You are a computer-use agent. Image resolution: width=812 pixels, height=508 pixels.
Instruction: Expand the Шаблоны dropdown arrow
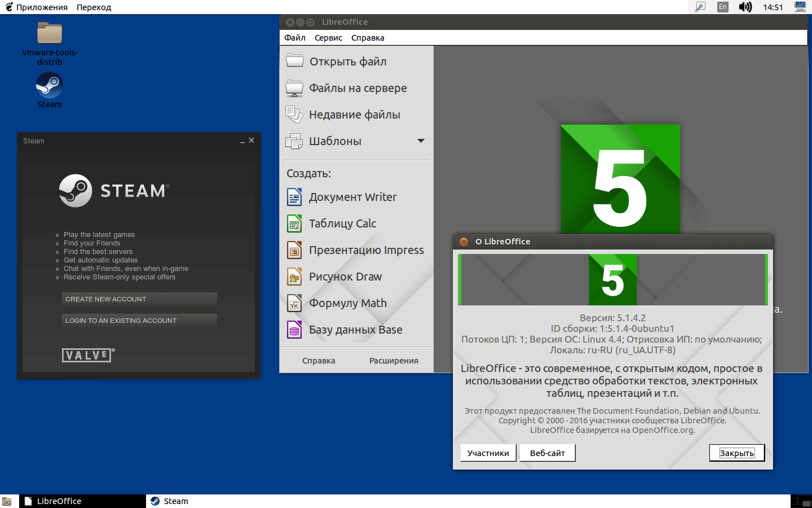coord(421,141)
